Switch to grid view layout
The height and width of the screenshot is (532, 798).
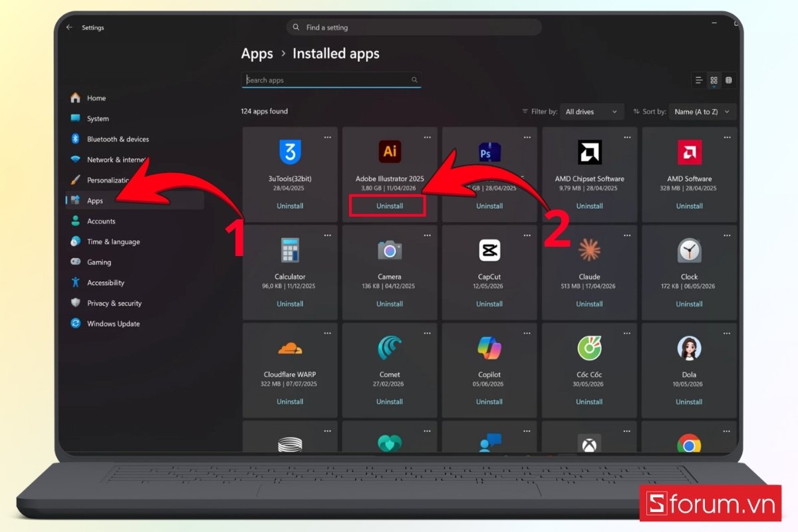pos(714,80)
